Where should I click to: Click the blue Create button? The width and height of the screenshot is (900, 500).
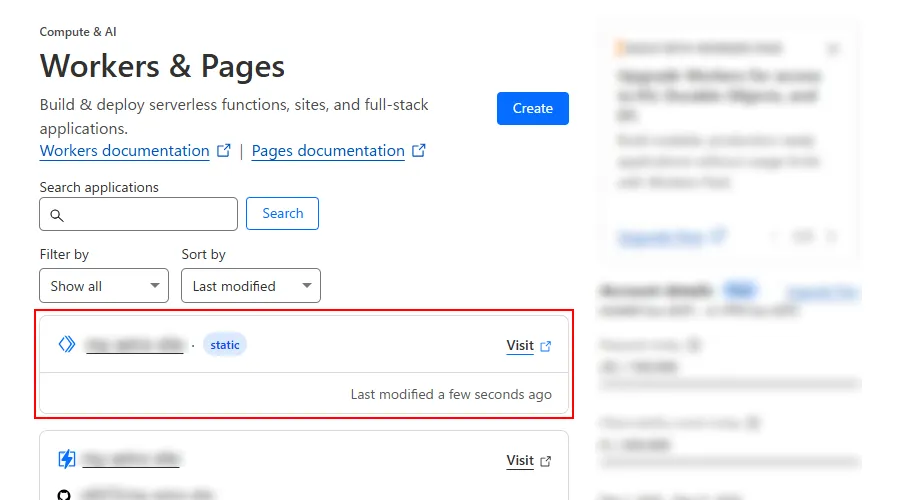(x=533, y=108)
